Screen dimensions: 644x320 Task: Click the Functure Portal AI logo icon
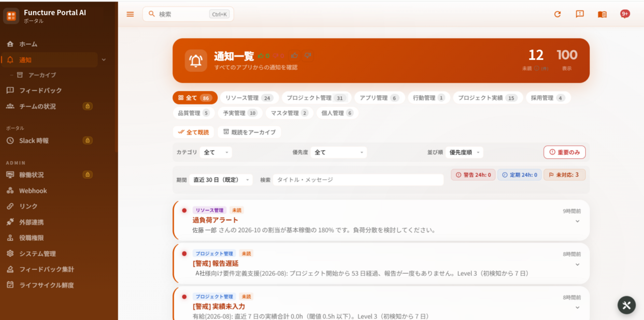tap(11, 16)
